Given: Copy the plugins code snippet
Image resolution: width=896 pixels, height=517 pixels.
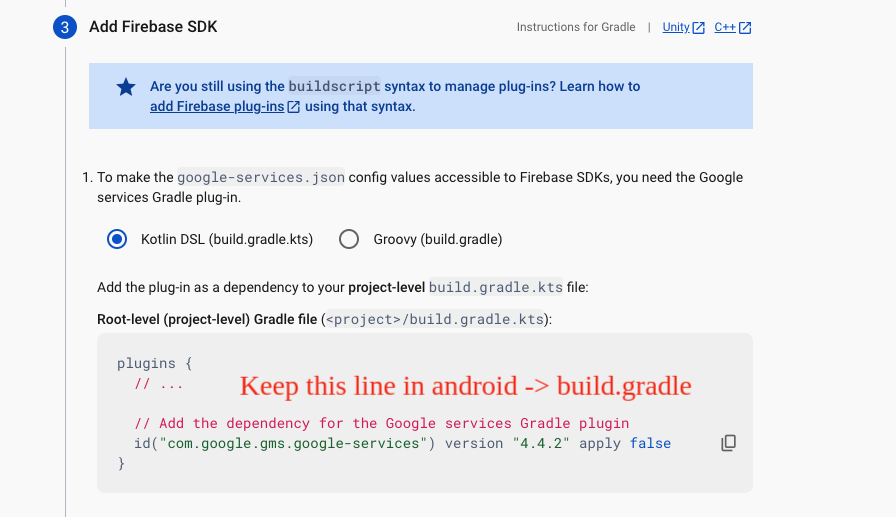Looking at the screenshot, I should pos(728,443).
